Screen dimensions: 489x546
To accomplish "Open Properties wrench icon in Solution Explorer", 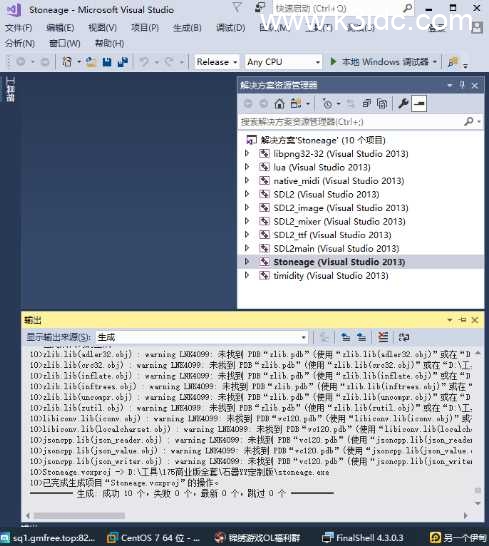I will (403, 104).
